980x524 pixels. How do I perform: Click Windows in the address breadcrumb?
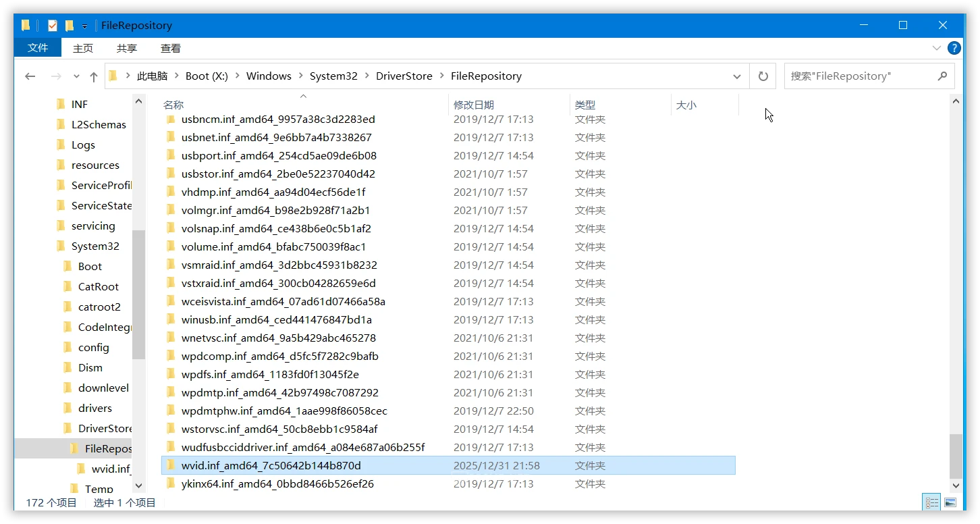(x=268, y=76)
